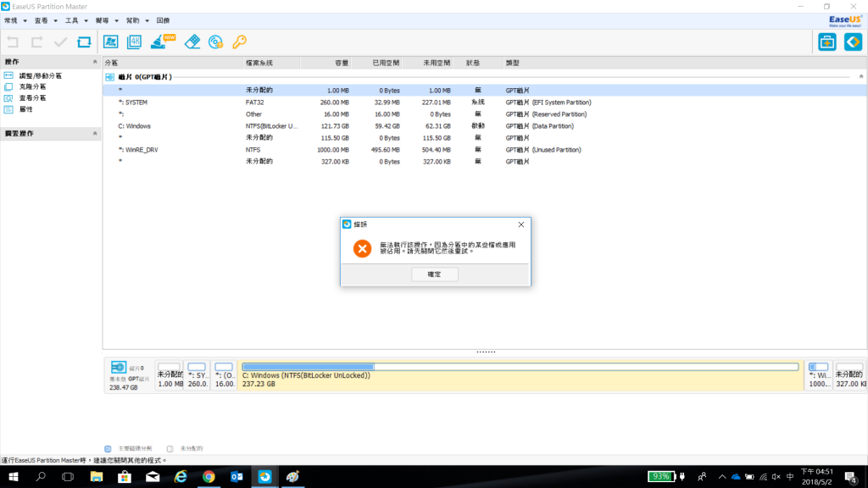The image size is (868, 488).
Task: Click the disk 0 icon in disk map
Action: coord(119,368)
